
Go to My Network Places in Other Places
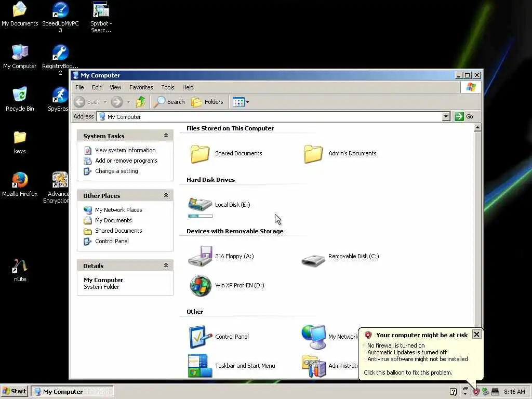(x=118, y=210)
